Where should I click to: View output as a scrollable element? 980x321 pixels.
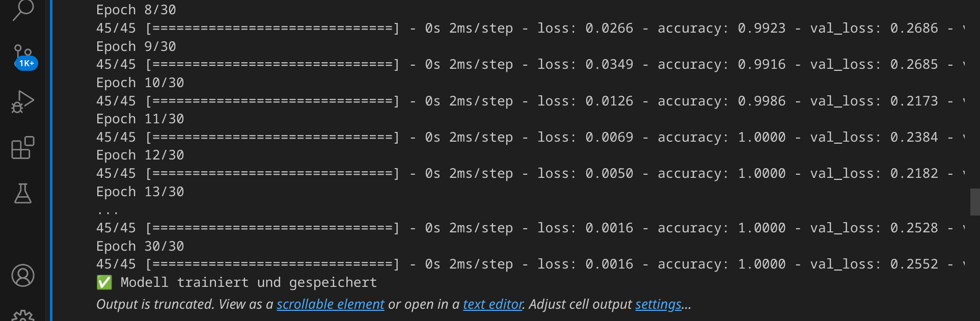(330, 304)
